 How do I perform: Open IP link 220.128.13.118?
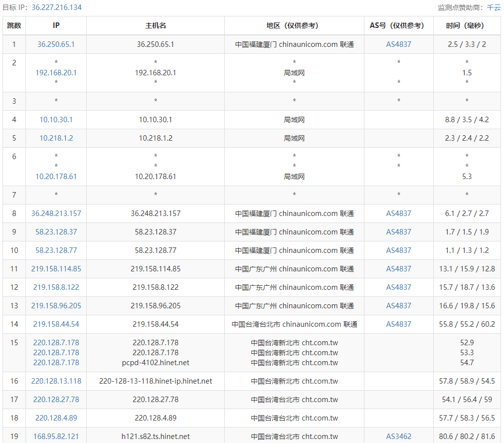(56, 381)
